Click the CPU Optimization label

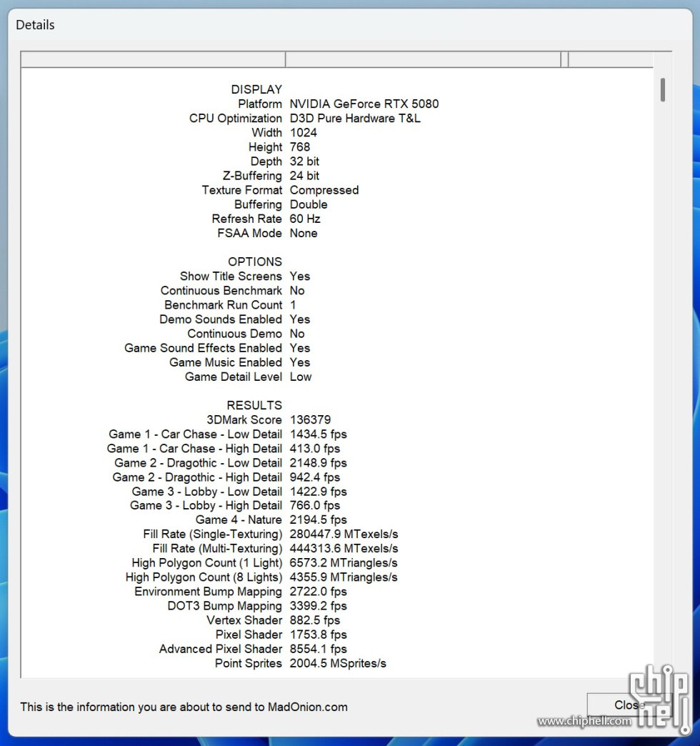tap(236, 118)
